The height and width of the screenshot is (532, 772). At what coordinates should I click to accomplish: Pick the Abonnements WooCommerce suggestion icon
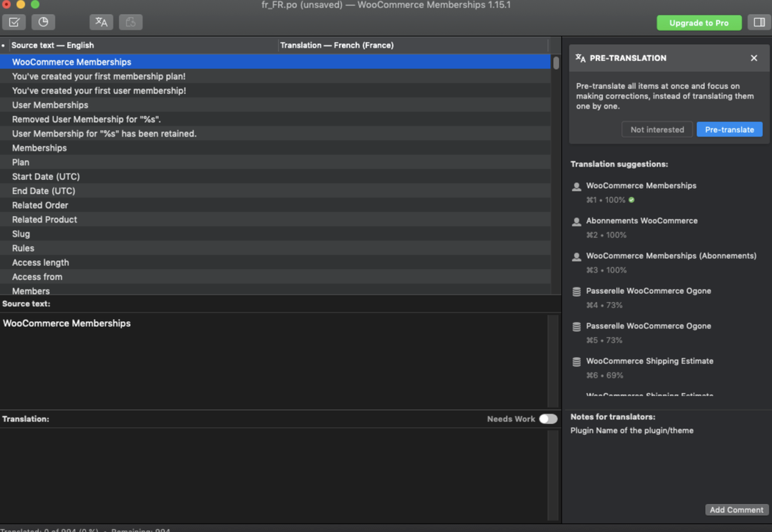point(576,222)
